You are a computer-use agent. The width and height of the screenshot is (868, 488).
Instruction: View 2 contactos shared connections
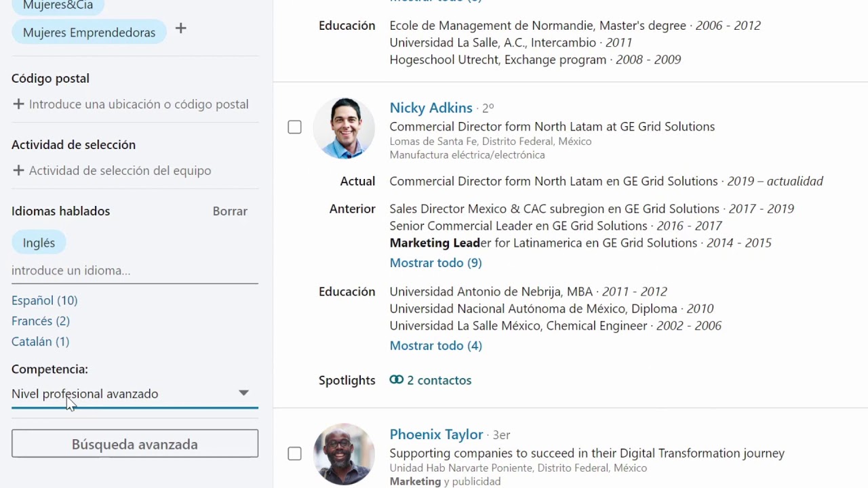[439, 380]
